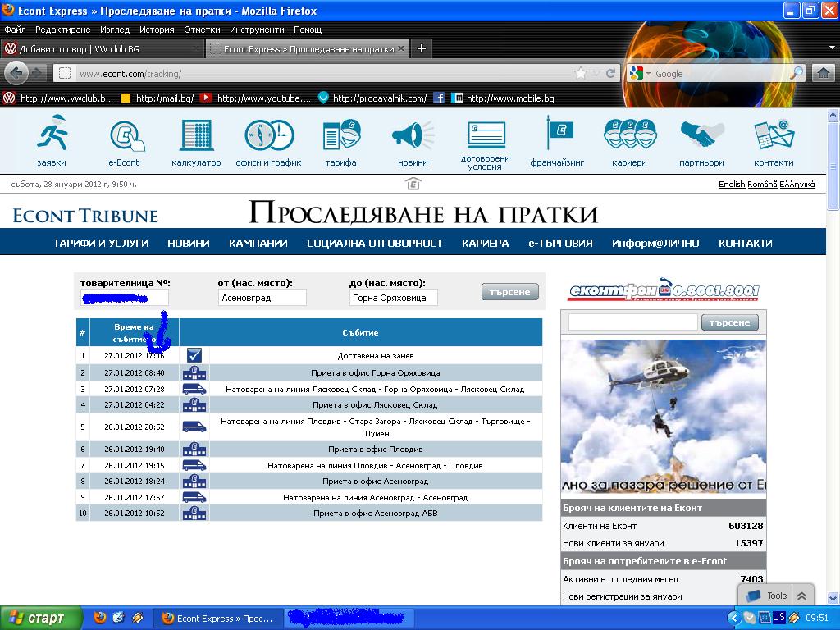Open the Отметки menu
Image resolution: width=840 pixels, height=630 pixels.
202,30
